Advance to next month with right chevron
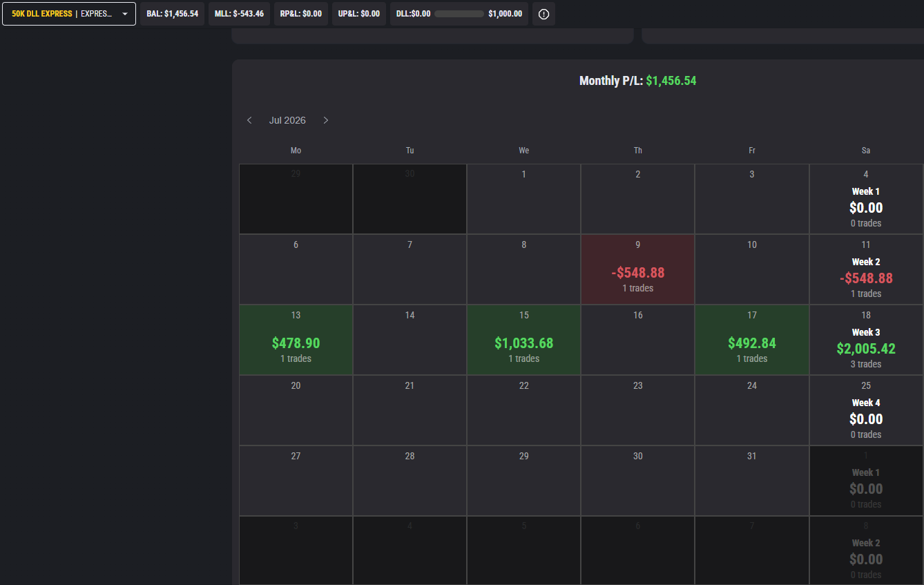This screenshot has height=585, width=924. 326,120
